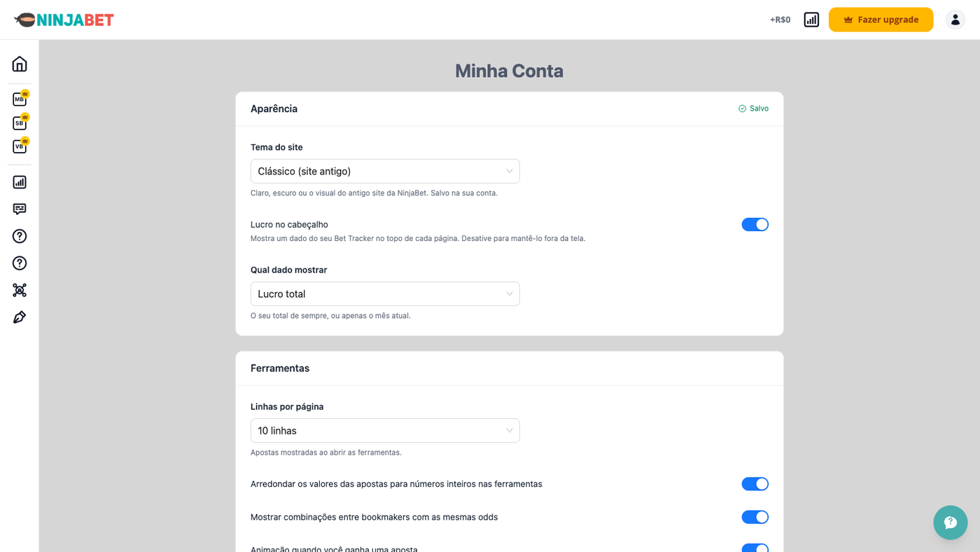Toggle the Arredondar os valores das apostas switch

click(x=755, y=484)
